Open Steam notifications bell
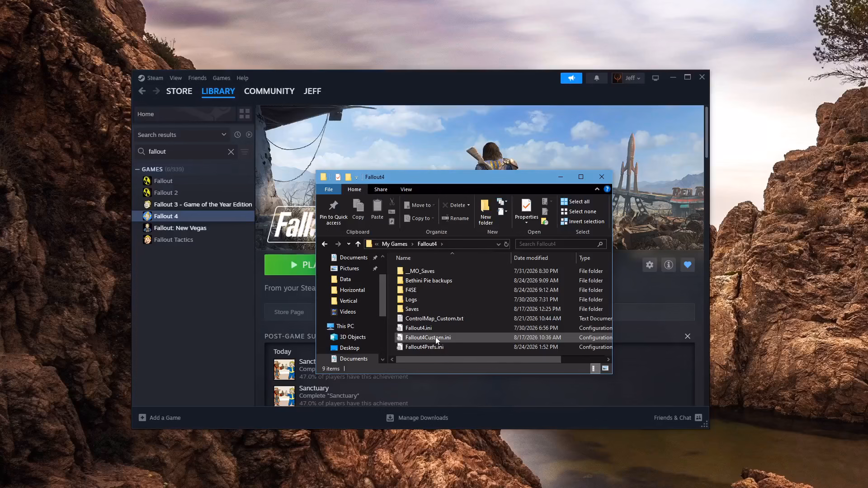Image resolution: width=868 pixels, height=488 pixels. coord(597,78)
